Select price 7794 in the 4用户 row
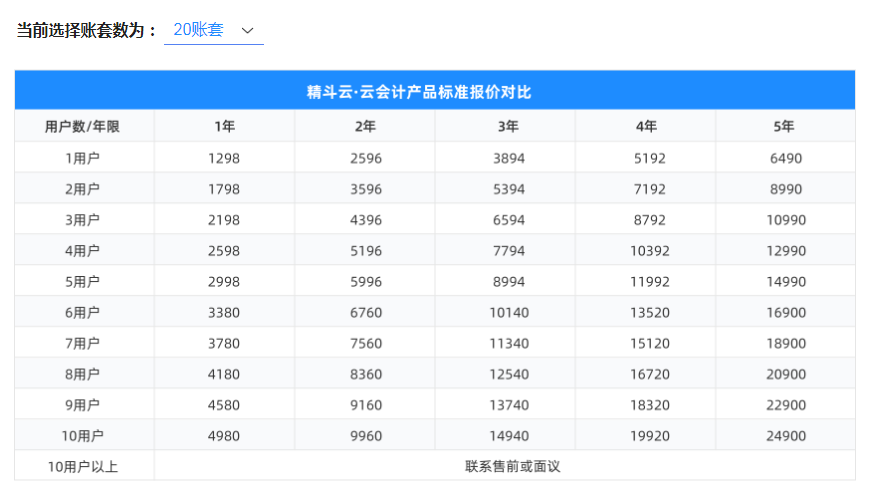 click(509, 251)
